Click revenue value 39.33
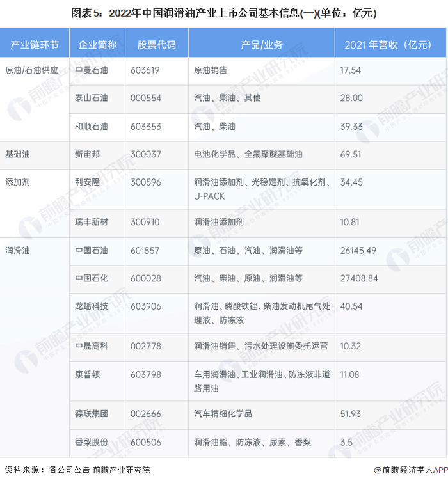The height and width of the screenshot is (483, 448). 351,126
